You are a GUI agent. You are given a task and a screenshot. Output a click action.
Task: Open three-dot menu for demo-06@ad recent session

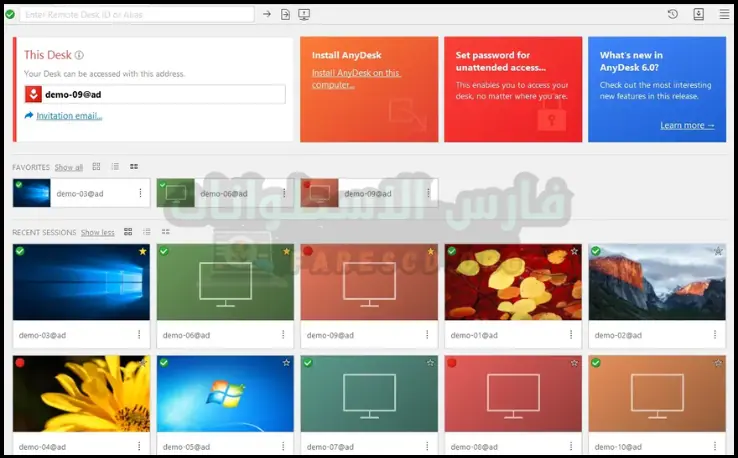pyautogui.click(x=284, y=335)
